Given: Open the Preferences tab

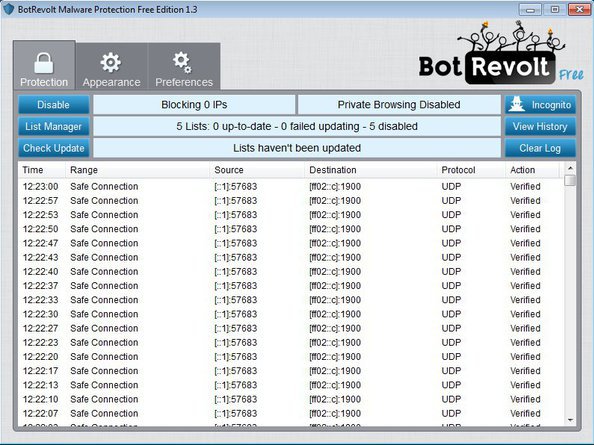Looking at the screenshot, I should tap(184, 66).
